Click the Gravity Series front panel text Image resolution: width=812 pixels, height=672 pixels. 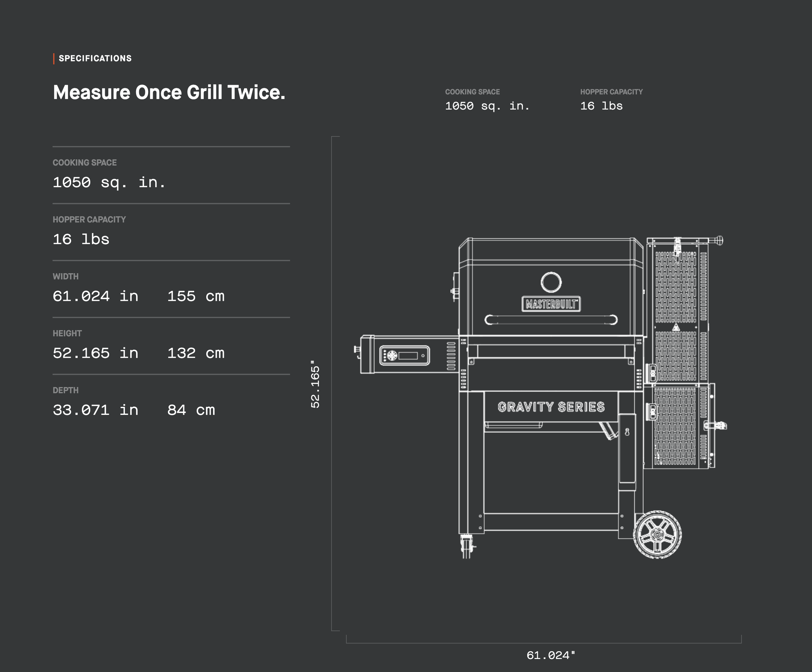551,407
